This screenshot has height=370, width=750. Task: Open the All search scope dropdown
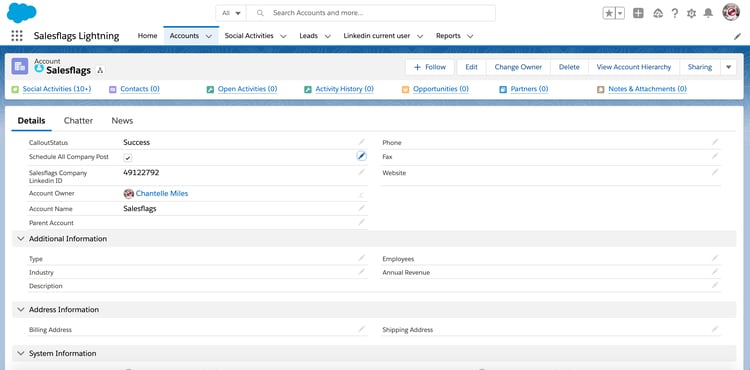tap(231, 13)
